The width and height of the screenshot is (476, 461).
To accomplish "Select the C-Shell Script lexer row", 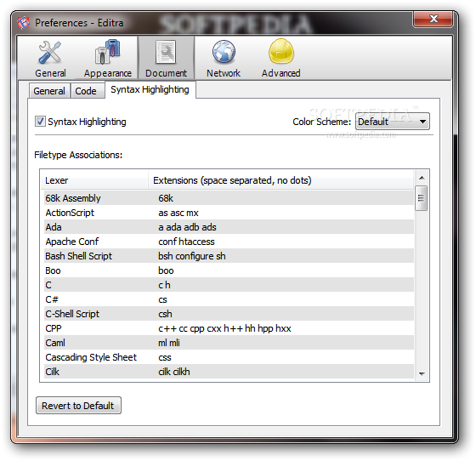I will (x=229, y=314).
